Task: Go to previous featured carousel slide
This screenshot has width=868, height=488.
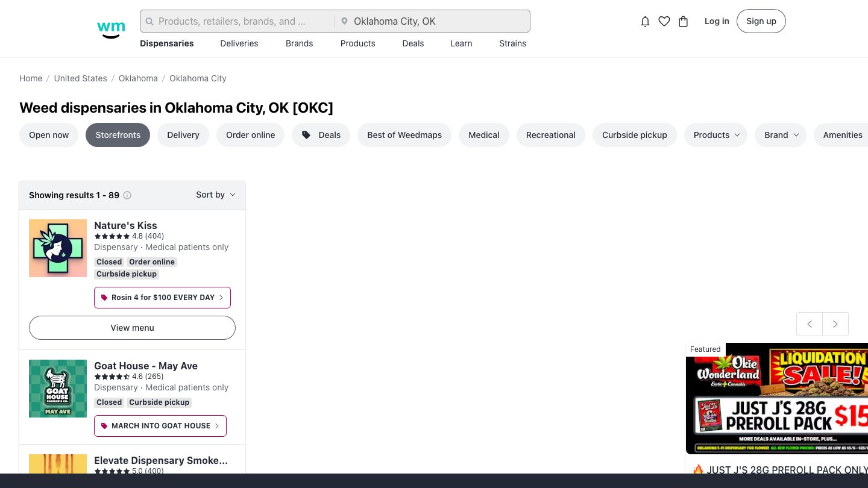Action: pos(810,324)
